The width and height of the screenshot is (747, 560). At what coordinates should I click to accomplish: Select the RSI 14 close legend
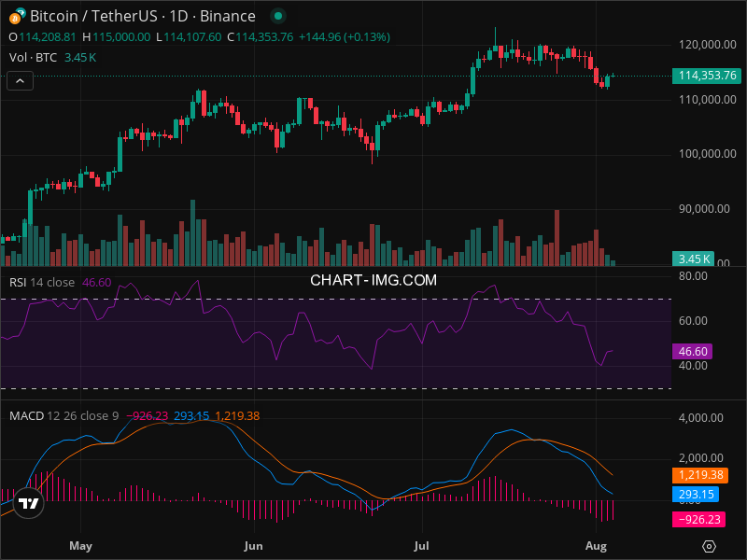(41, 283)
